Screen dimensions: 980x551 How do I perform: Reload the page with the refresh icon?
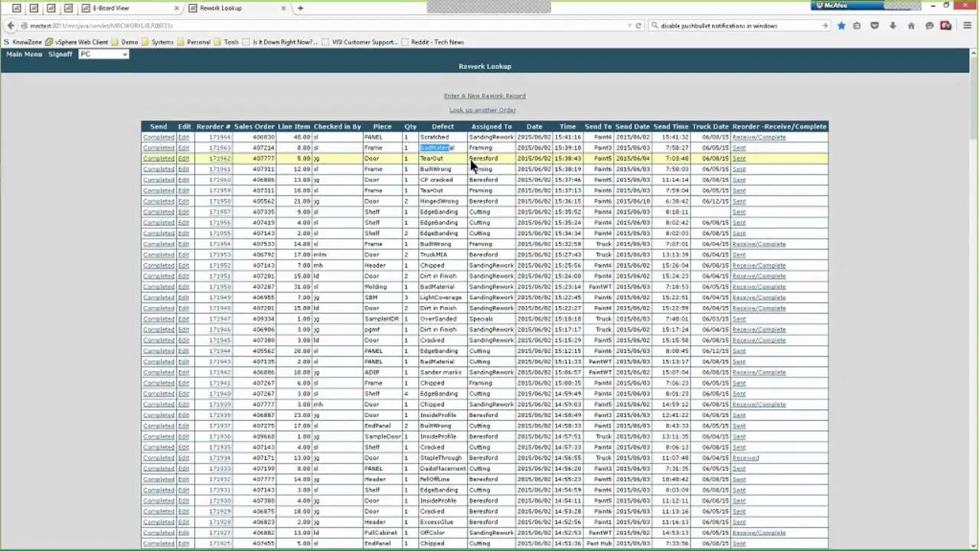coord(639,25)
